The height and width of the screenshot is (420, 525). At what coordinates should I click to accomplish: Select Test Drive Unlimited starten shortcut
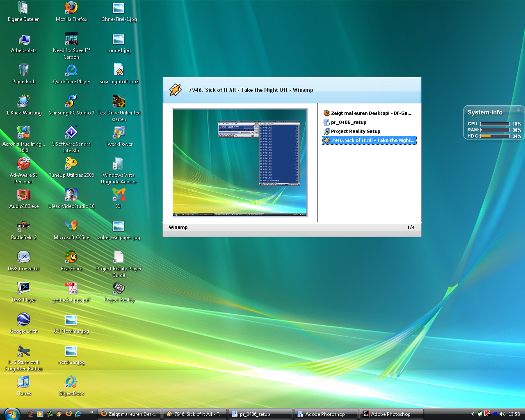(119, 108)
